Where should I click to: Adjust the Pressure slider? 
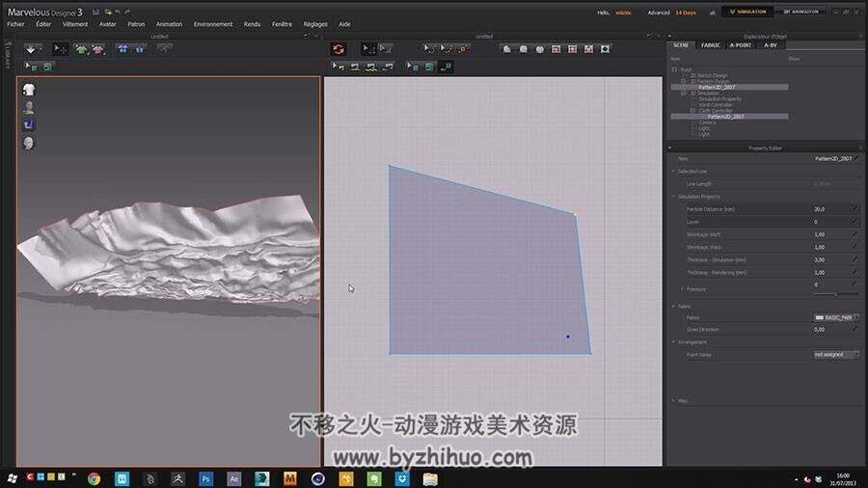pyautogui.click(x=835, y=294)
